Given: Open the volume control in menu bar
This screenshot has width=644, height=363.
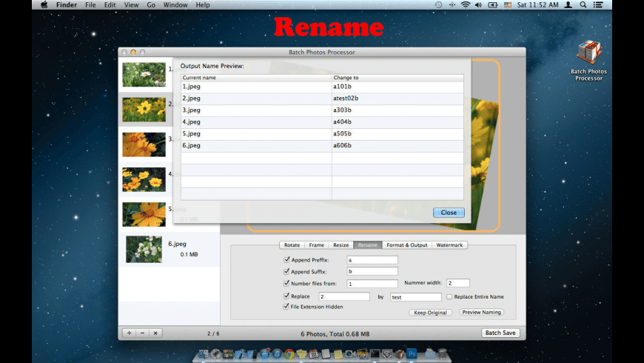Looking at the screenshot, I should (478, 5).
